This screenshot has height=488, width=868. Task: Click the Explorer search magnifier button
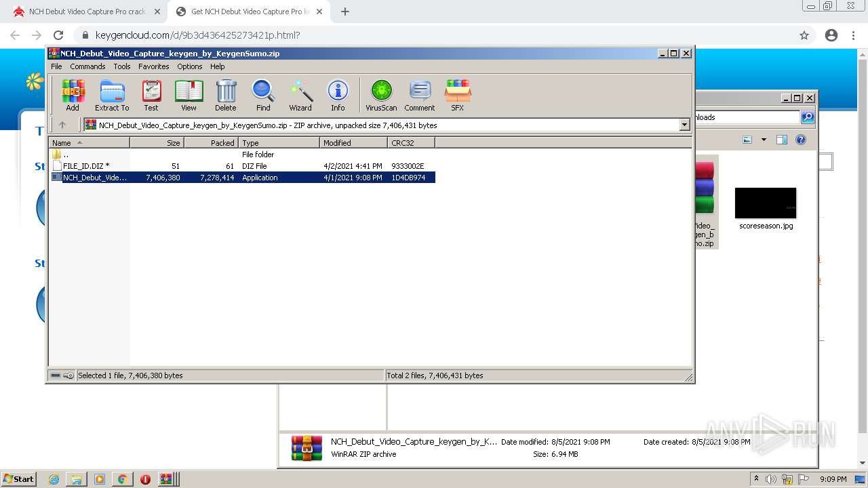[808, 117]
